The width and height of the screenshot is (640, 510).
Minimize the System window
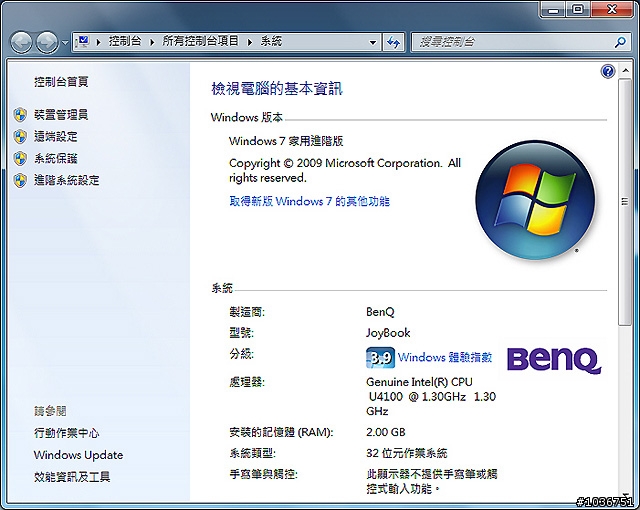[x=553, y=10]
